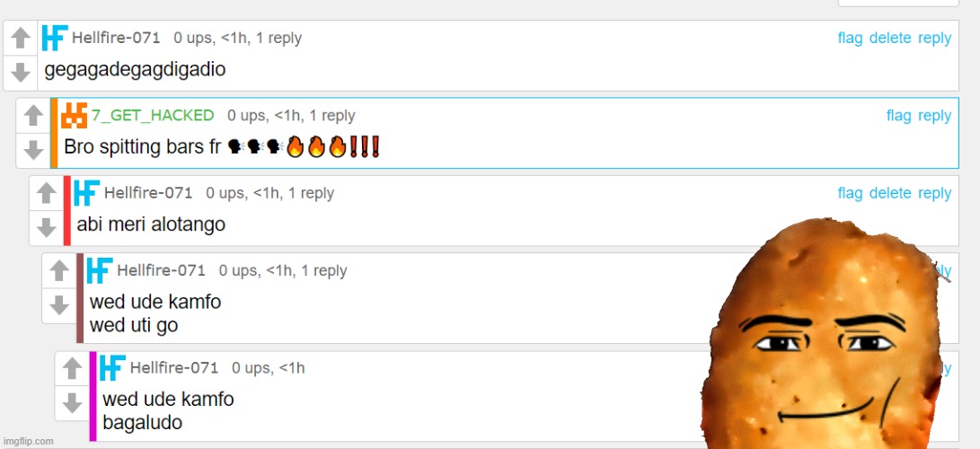Reply to the gegagadegagdigadio comment

pos(934,38)
